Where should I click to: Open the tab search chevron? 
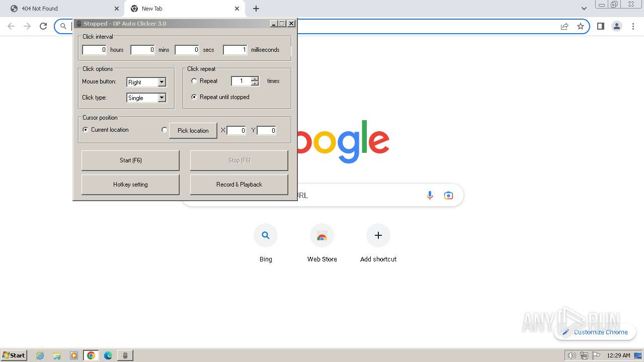click(x=584, y=9)
